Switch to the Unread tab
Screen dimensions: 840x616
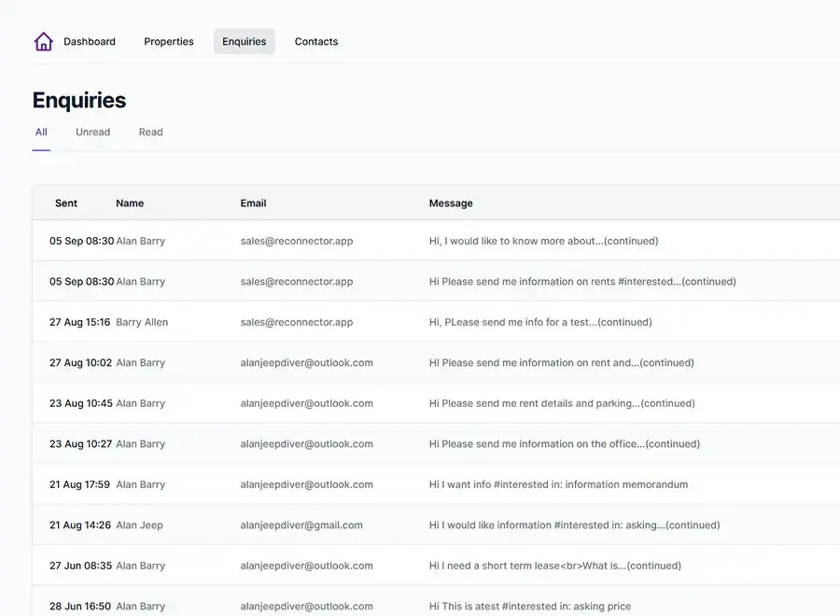tap(93, 133)
